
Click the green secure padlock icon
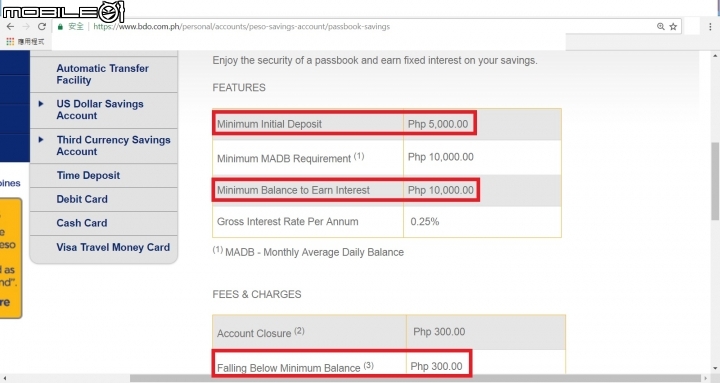[60, 27]
